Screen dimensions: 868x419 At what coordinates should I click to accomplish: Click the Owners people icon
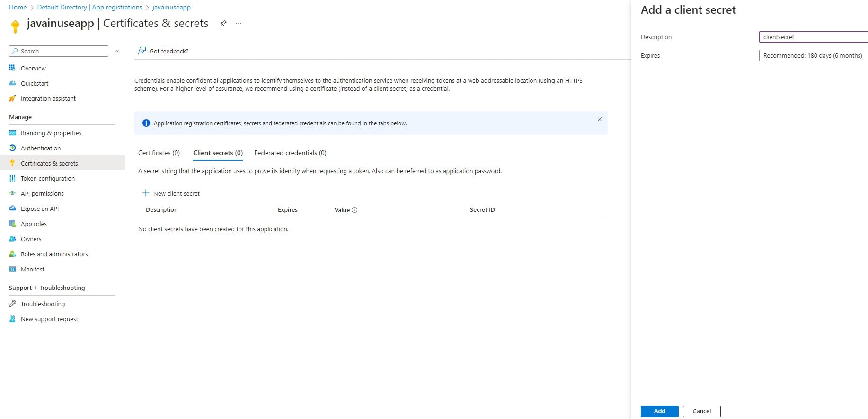coord(12,239)
